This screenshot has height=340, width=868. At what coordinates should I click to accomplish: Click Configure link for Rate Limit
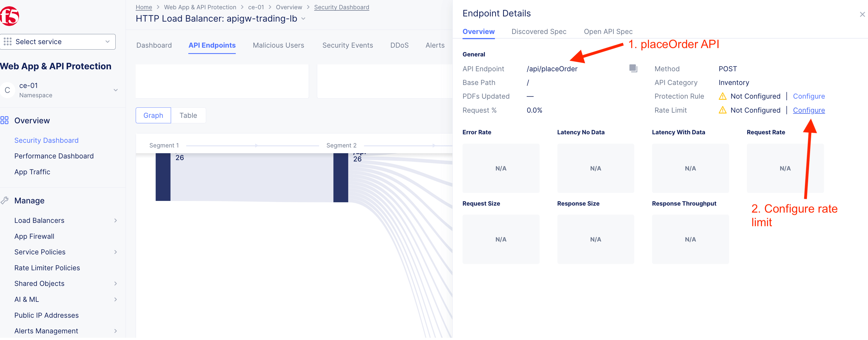[808, 110]
